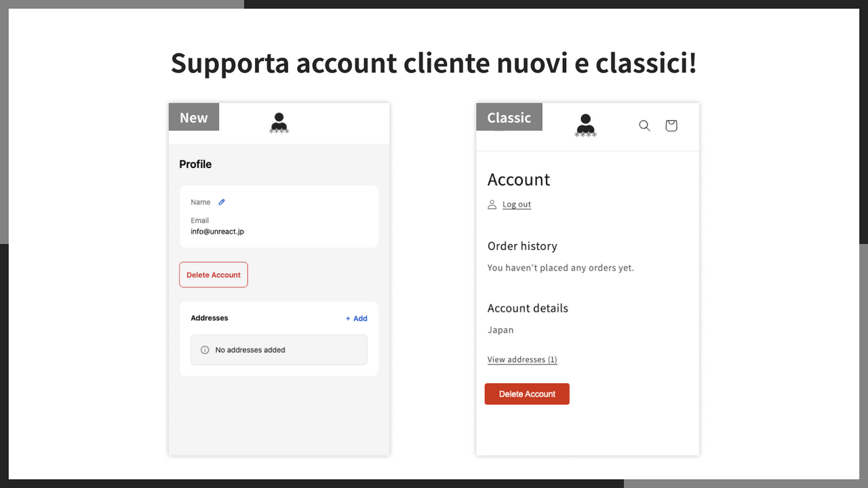Add a new address with + Add

357,319
